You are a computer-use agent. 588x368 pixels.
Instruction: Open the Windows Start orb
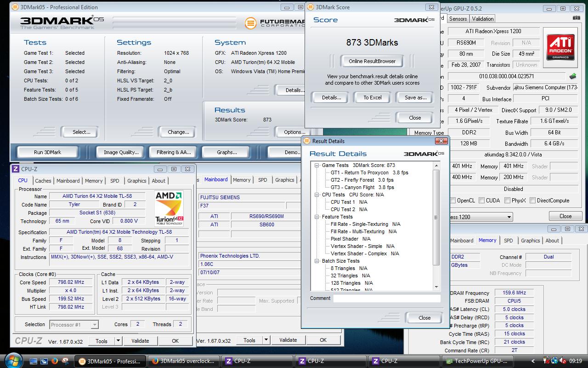13,361
